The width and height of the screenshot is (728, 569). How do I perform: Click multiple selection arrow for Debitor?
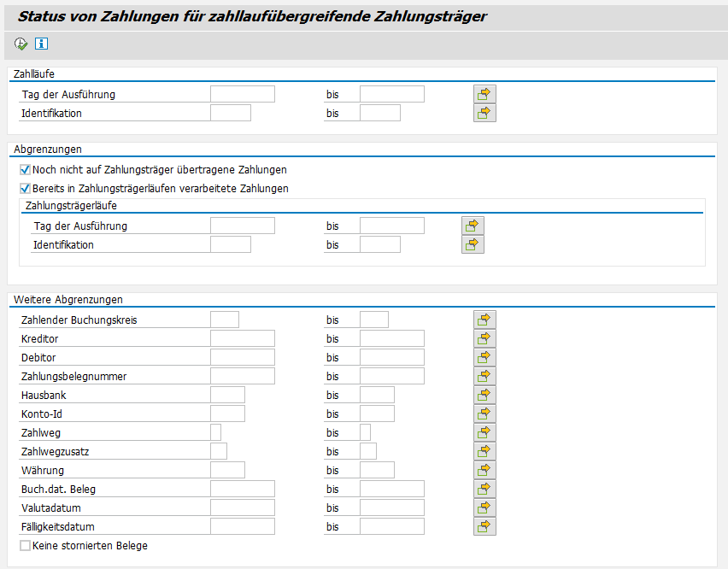pos(484,357)
